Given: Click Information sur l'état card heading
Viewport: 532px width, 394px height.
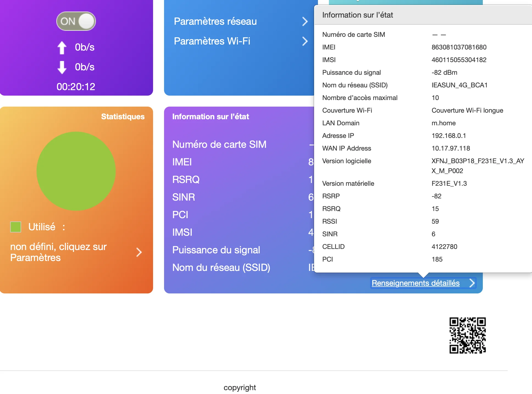Looking at the screenshot, I should 210,116.
